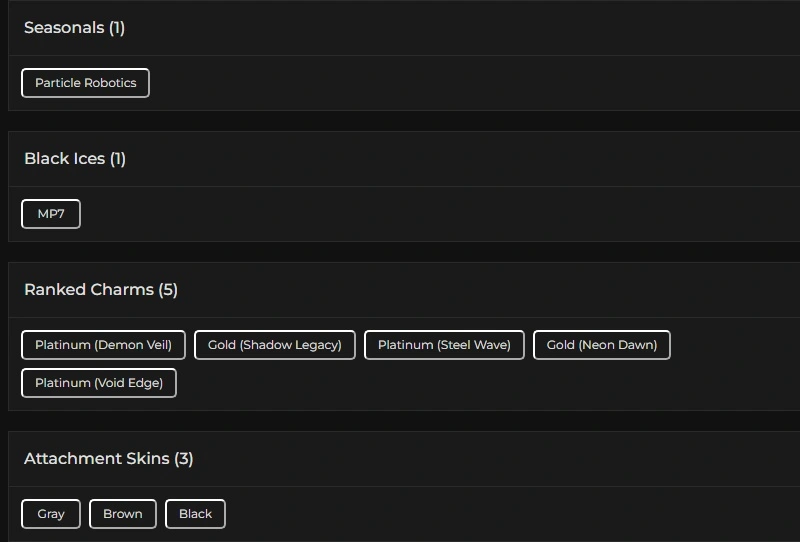800x542 pixels.
Task: Choose the Platinum (Demon Veil) charm
Action: pos(103,345)
